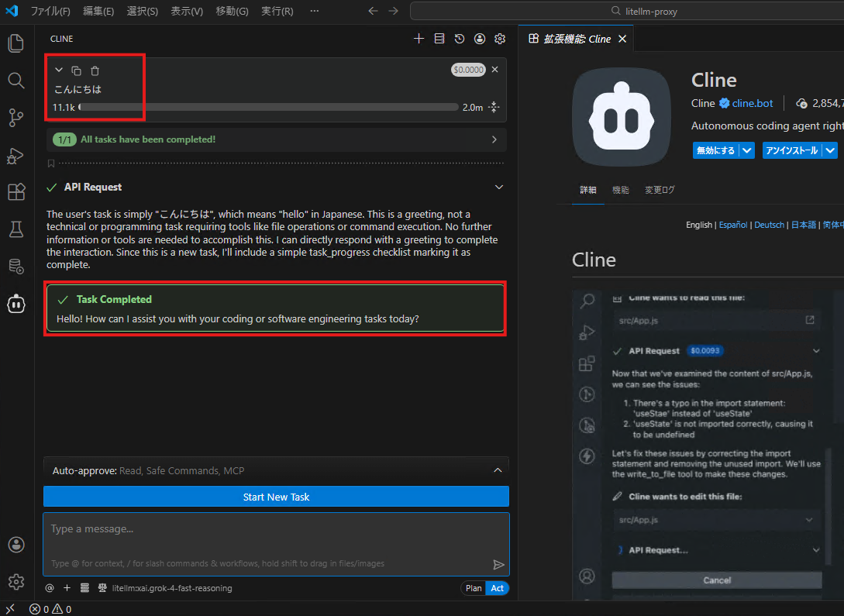Open dropdown arrow next to アンインストール
Screen dimensions: 844x616
831,150
